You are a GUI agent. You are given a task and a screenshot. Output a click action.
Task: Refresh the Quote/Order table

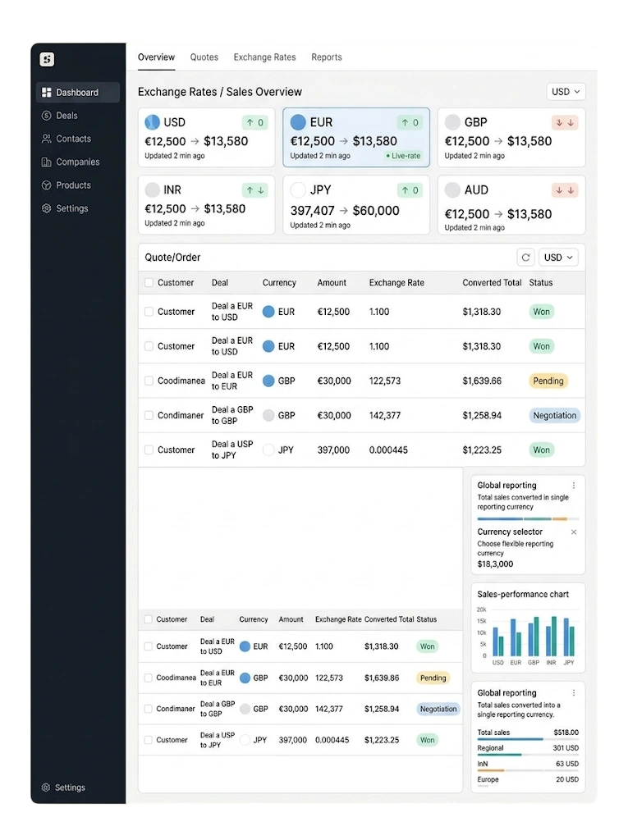click(525, 258)
